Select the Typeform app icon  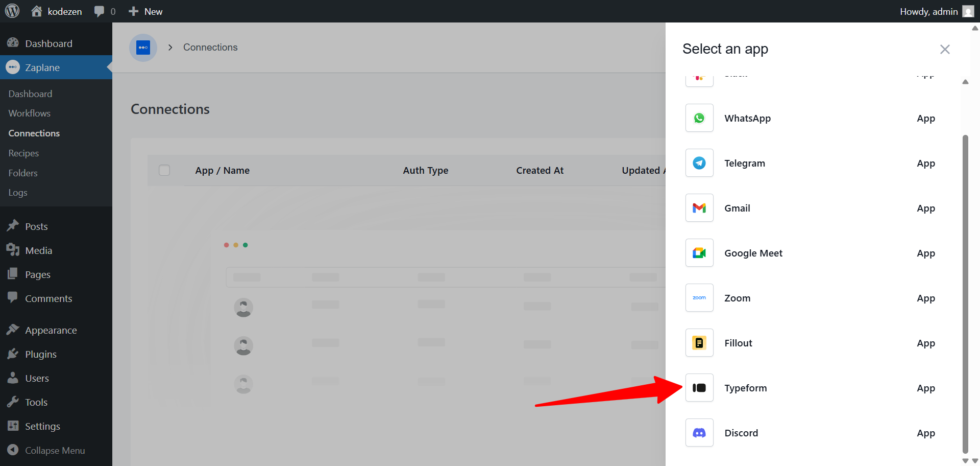[699, 388]
